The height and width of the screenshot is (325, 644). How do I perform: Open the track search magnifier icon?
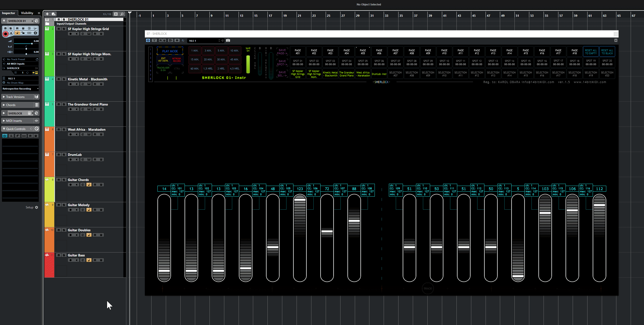tap(122, 14)
